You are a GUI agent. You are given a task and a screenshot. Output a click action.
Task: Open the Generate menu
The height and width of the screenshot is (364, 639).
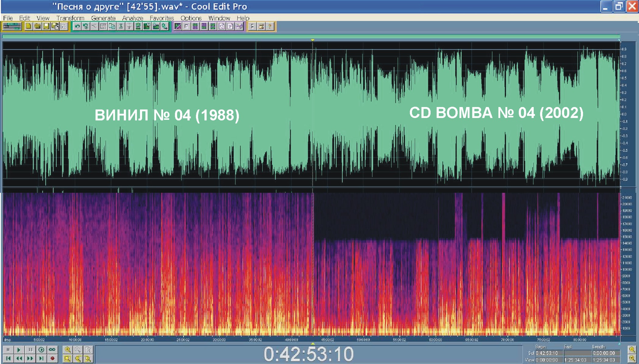(x=103, y=18)
